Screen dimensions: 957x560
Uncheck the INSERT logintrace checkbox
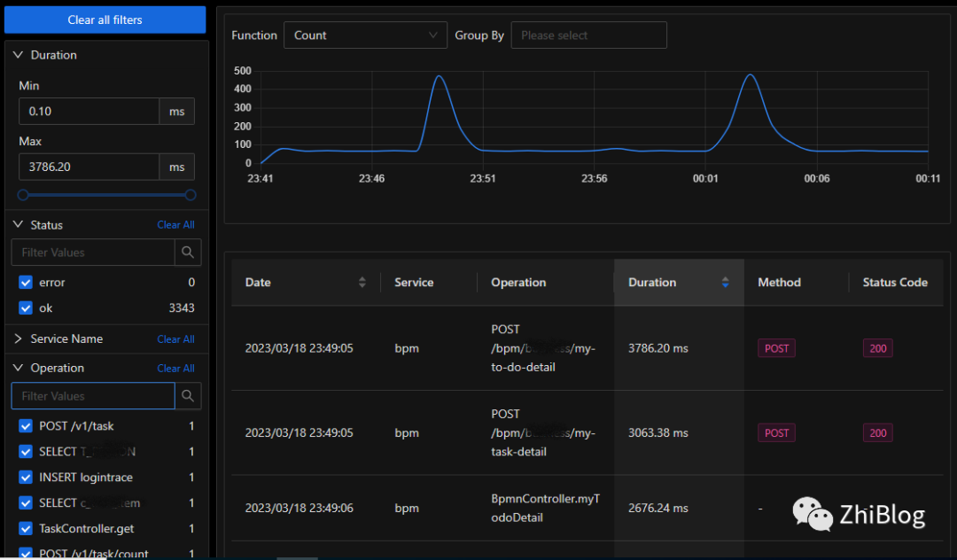pos(26,477)
